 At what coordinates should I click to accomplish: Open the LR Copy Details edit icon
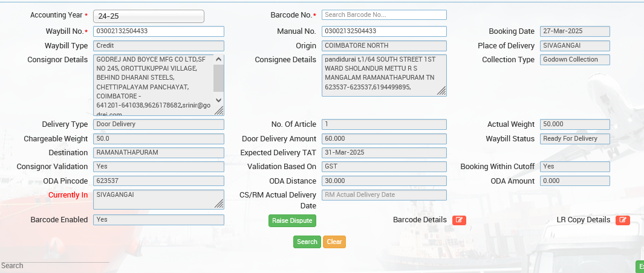(x=622, y=220)
